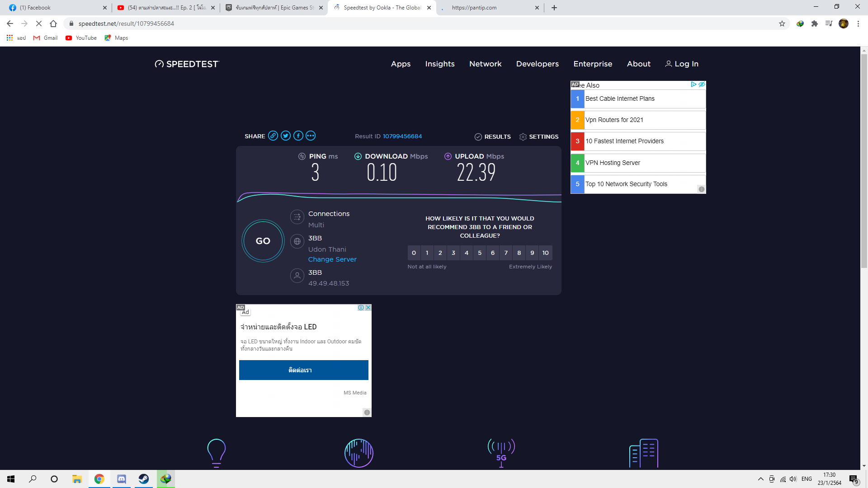Open Insights menu item
The image size is (868, 488).
point(440,64)
